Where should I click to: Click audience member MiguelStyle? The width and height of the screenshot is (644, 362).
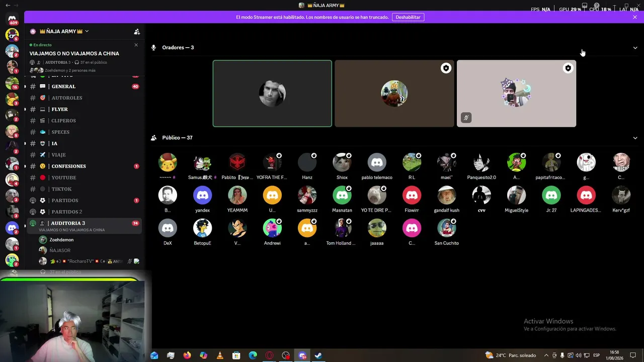coord(516,199)
